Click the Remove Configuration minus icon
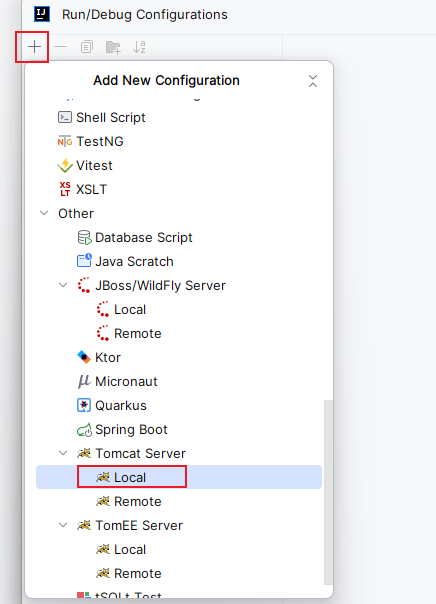 60,47
